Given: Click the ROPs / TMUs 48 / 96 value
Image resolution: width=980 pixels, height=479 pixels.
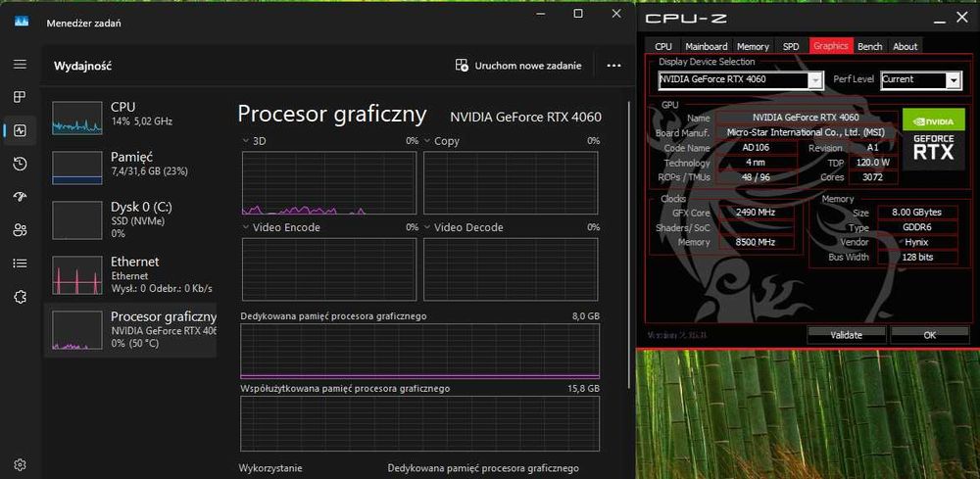Looking at the screenshot, I should pos(757,177).
